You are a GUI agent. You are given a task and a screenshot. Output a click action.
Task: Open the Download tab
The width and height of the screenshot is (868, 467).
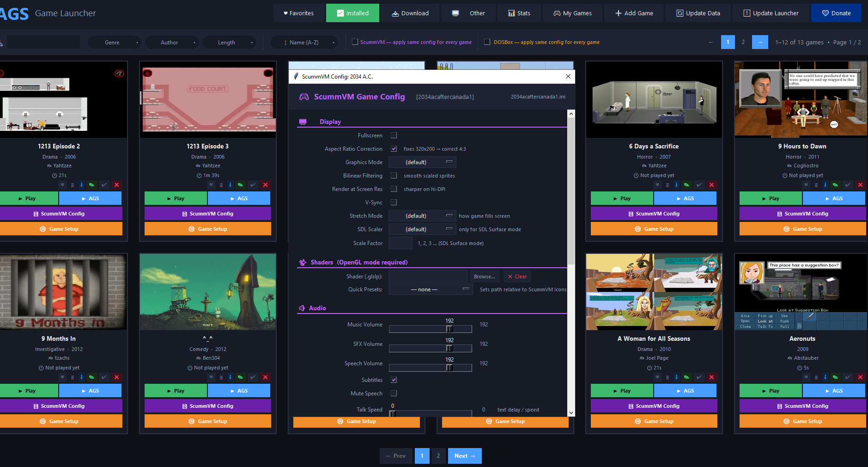[x=410, y=13]
